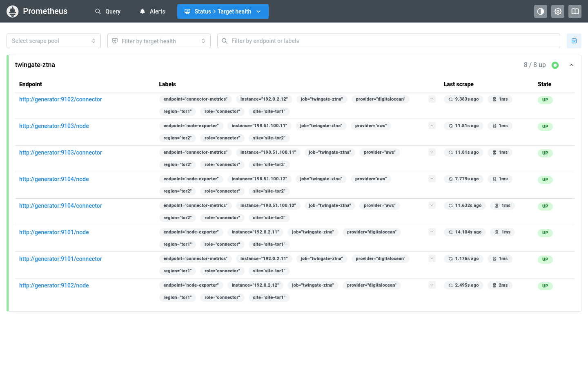The height and width of the screenshot is (368, 588).
Task: Open http://generator:9104/node endpoint link
Action: click(x=54, y=179)
